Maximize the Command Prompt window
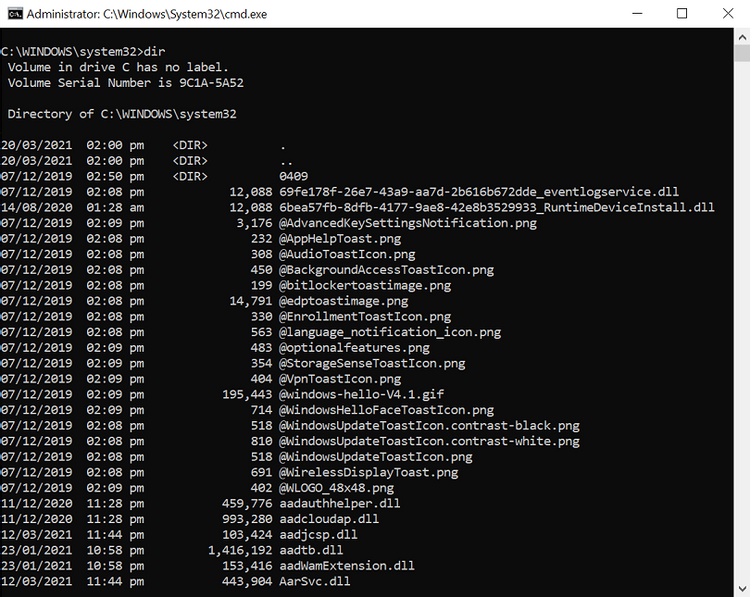The height and width of the screenshot is (597, 752). click(x=682, y=13)
